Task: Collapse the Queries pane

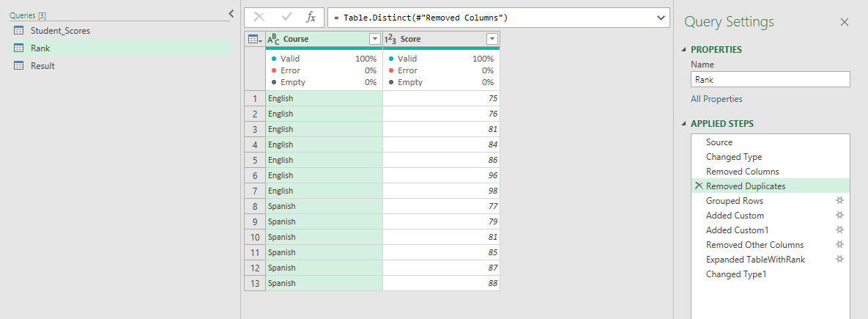Action: pos(231,13)
